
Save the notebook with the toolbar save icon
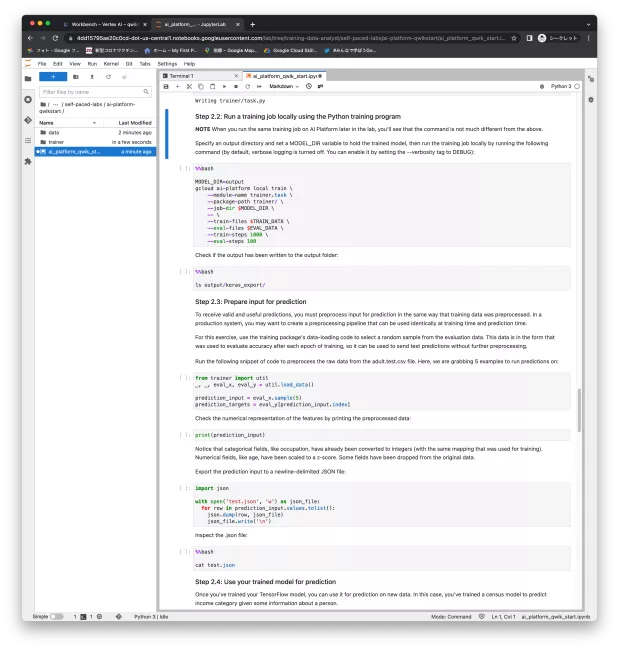click(168, 87)
